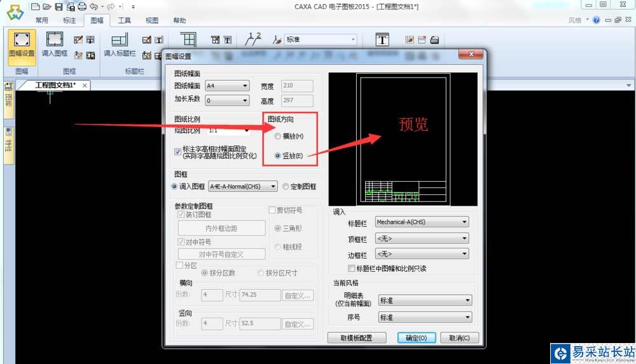Image resolution: width=636 pixels, height=364 pixels.
Task: Open the 加长系数 dropdown
Action: (227, 100)
